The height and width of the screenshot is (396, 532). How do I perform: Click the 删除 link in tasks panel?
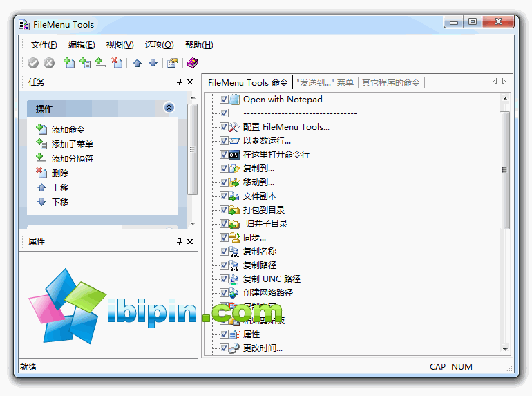(x=60, y=173)
